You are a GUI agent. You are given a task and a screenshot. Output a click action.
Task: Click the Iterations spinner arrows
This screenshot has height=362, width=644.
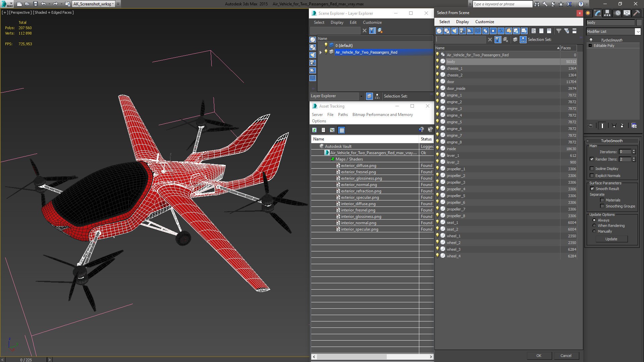pos(634,152)
